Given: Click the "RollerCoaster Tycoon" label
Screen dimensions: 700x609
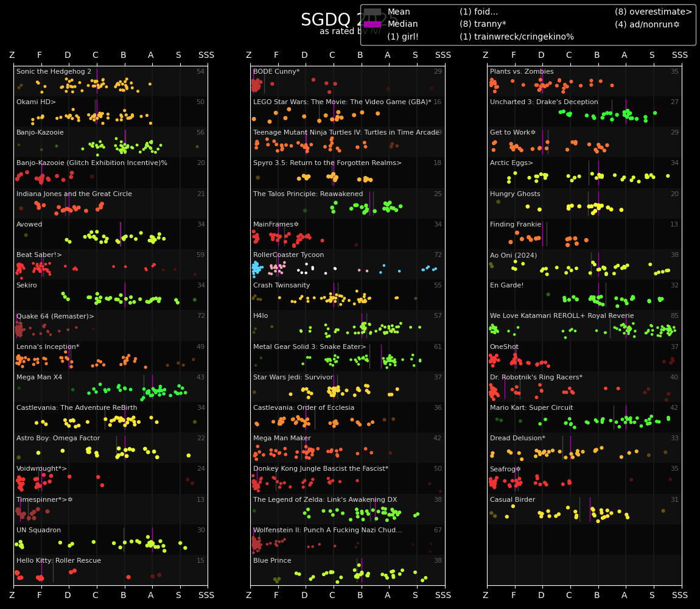Looking at the screenshot, I should [x=289, y=255].
